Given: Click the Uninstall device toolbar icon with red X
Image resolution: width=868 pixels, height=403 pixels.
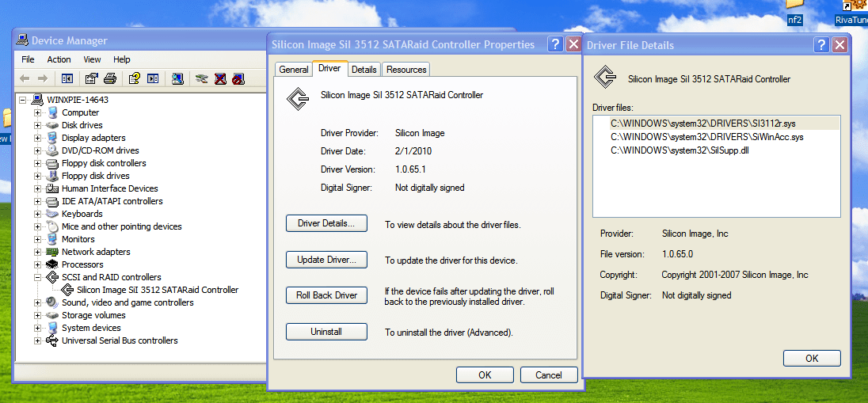Looking at the screenshot, I should [220, 78].
